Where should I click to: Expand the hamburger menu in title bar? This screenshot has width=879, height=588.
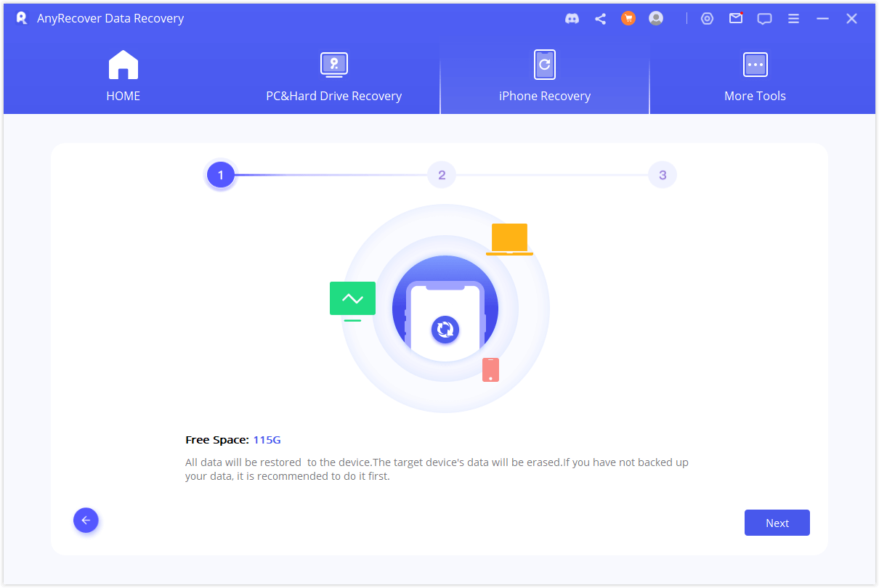[x=793, y=19]
